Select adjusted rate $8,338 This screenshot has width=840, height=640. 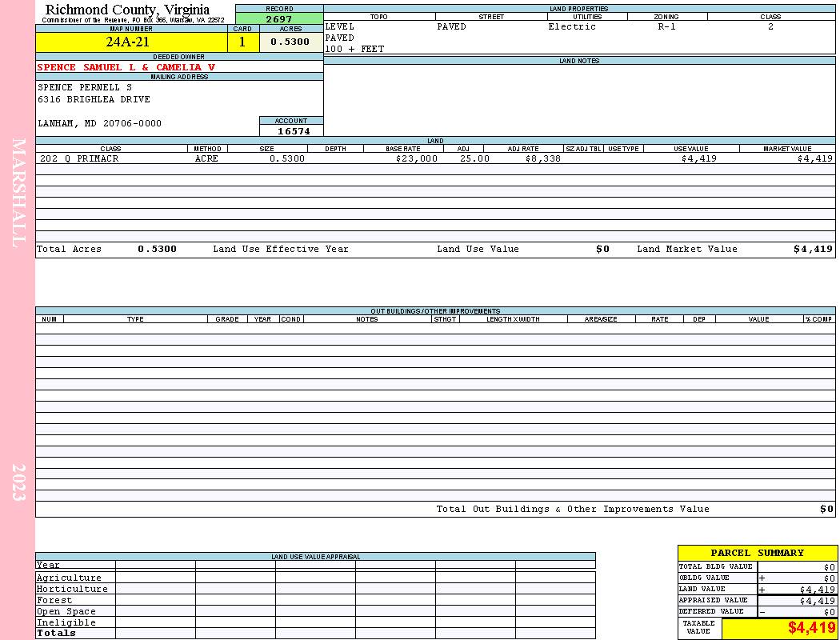(542, 158)
